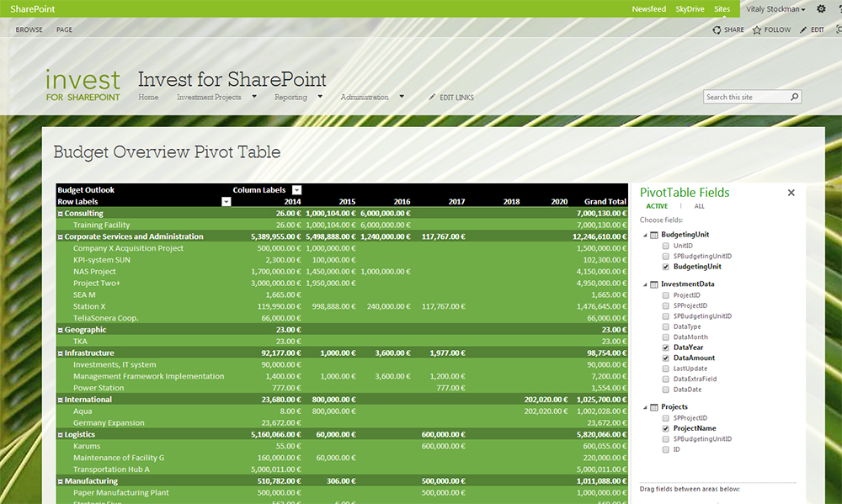The width and height of the screenshot is (842, 504).
Task: Click the SharePoint brand link
Action: tap(33, 9)
